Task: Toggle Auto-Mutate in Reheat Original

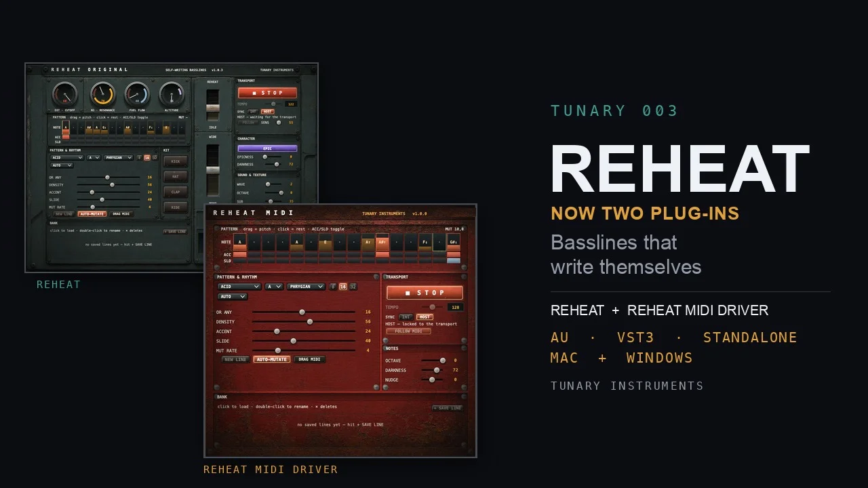Action: coord(92,214)
